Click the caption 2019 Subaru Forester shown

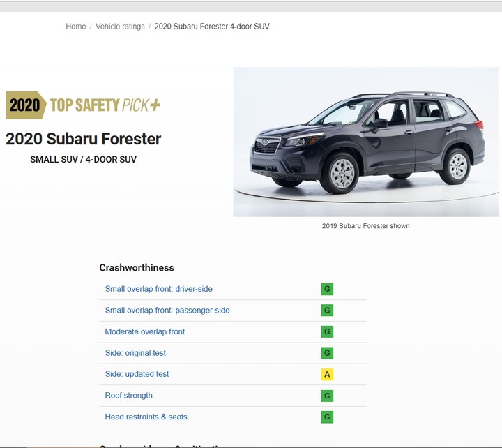click(365, 226)
